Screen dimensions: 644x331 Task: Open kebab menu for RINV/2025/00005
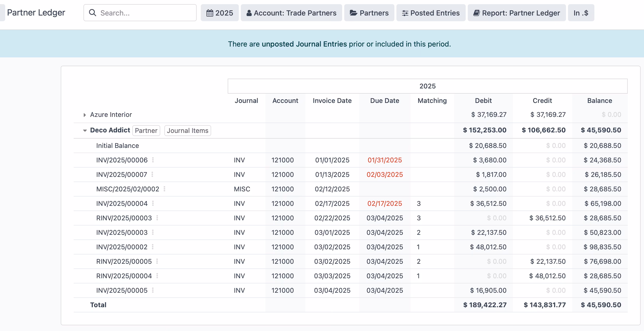point(157,261)
